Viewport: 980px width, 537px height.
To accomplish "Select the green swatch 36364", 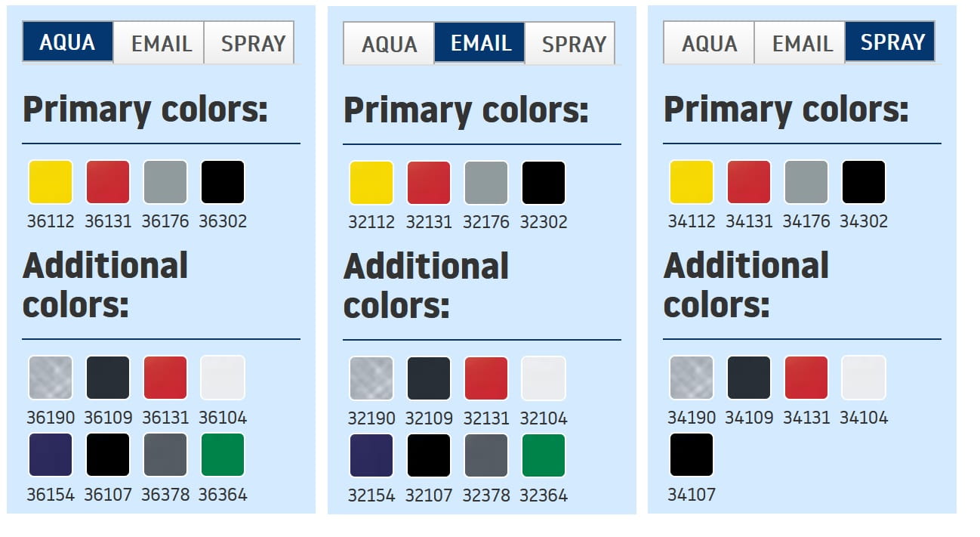I will (x=223, y=455).
